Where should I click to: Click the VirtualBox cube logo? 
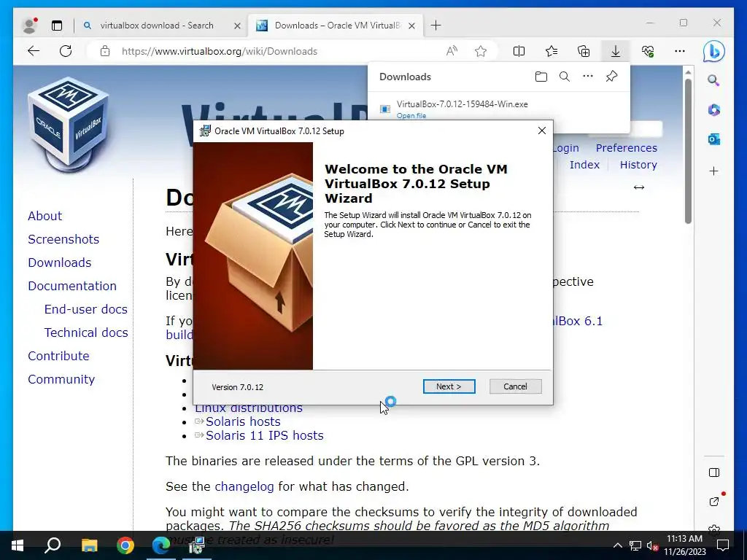tap(68, 125)
